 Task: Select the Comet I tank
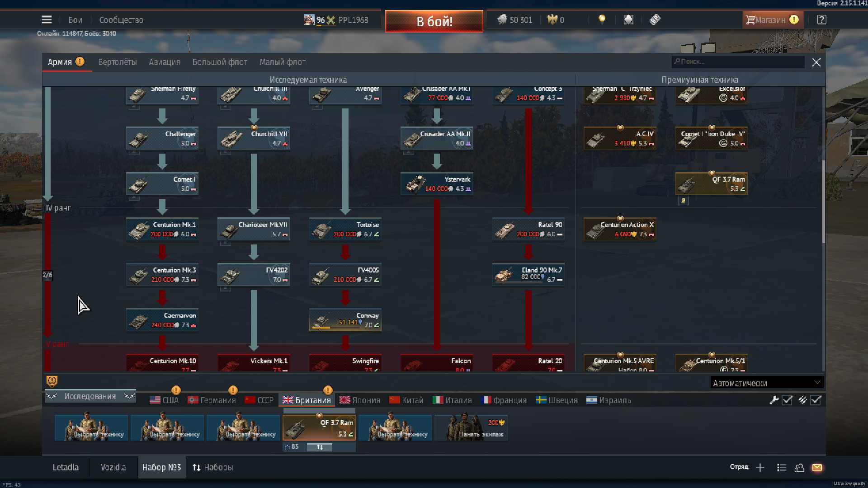tap(162, 184)
